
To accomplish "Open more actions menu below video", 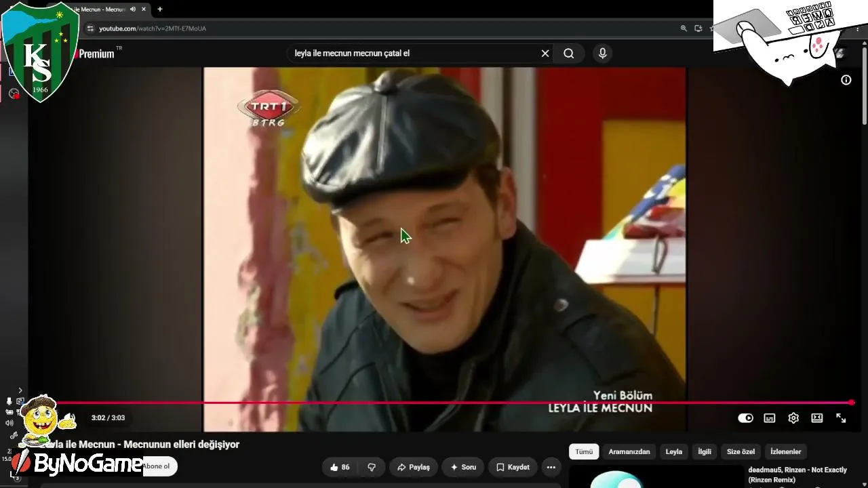I will [551, 467].
